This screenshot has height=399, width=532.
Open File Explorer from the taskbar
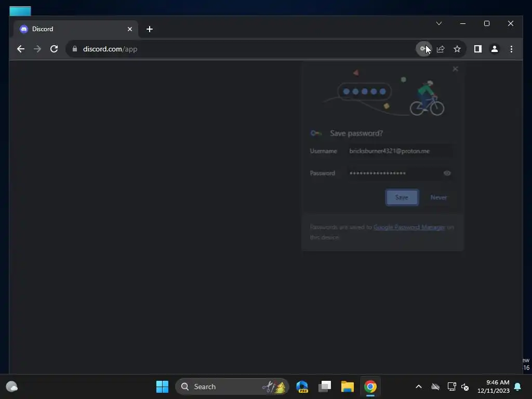(348, 387)
